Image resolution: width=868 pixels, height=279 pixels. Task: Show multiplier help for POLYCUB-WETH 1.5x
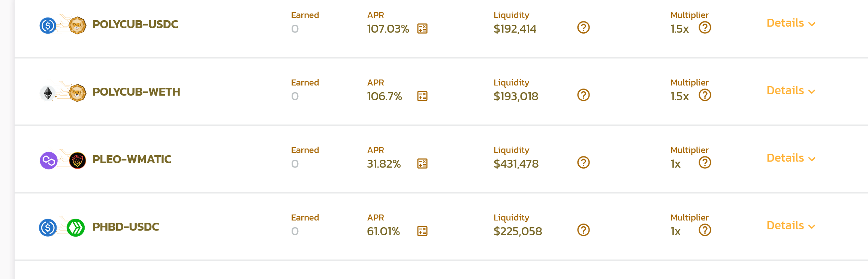[705, 95]
